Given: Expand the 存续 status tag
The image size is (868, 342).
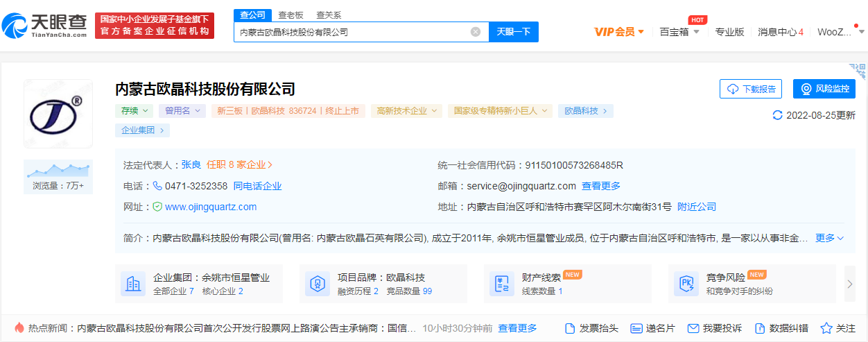Looking at the screenshot, I should (x=134, y=110).
